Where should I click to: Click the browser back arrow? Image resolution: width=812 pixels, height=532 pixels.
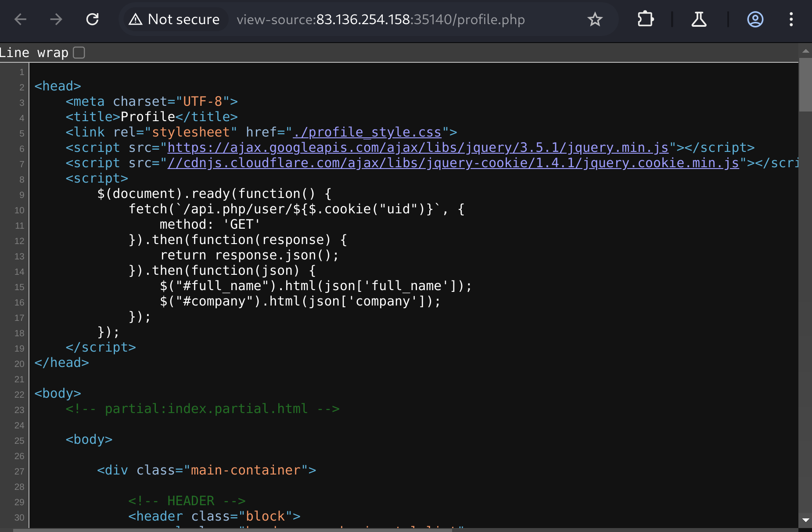21,19
